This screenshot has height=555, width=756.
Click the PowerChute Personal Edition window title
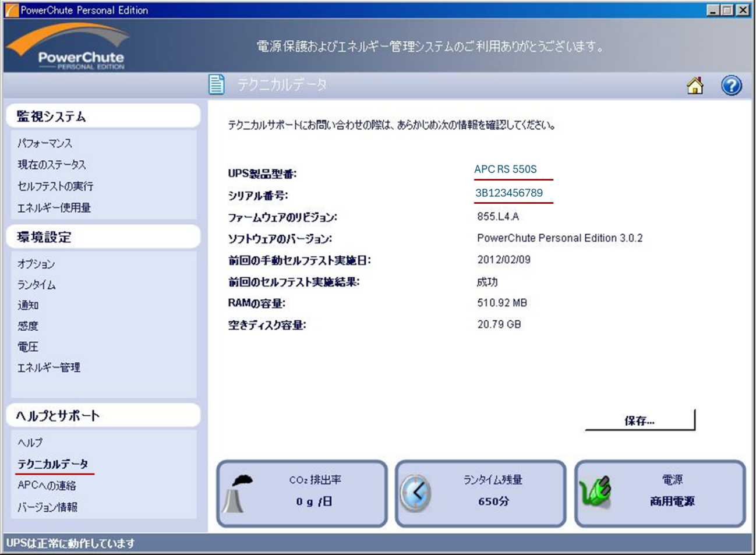[84, 10]
